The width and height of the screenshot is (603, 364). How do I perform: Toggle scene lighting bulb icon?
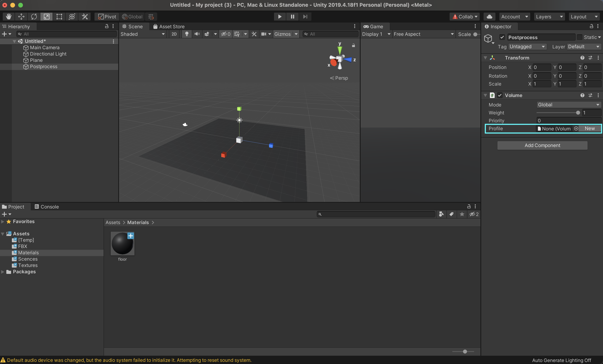187,34
